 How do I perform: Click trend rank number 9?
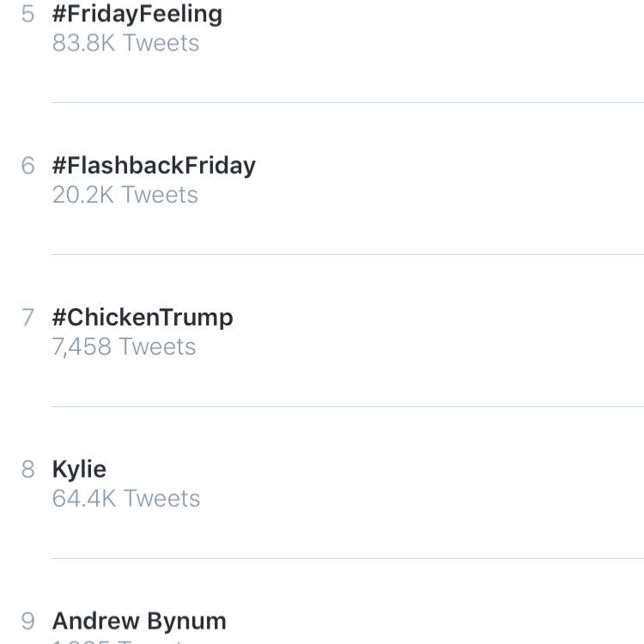(27, 621)
